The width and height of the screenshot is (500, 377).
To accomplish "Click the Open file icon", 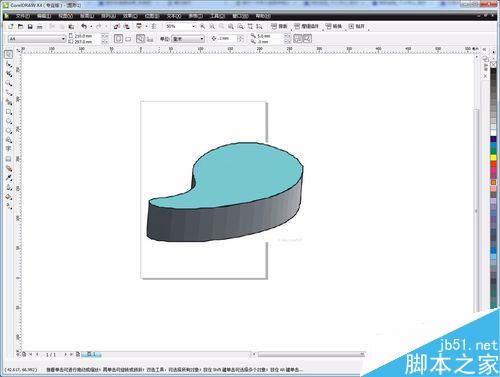I will click(x=20, y=26).
